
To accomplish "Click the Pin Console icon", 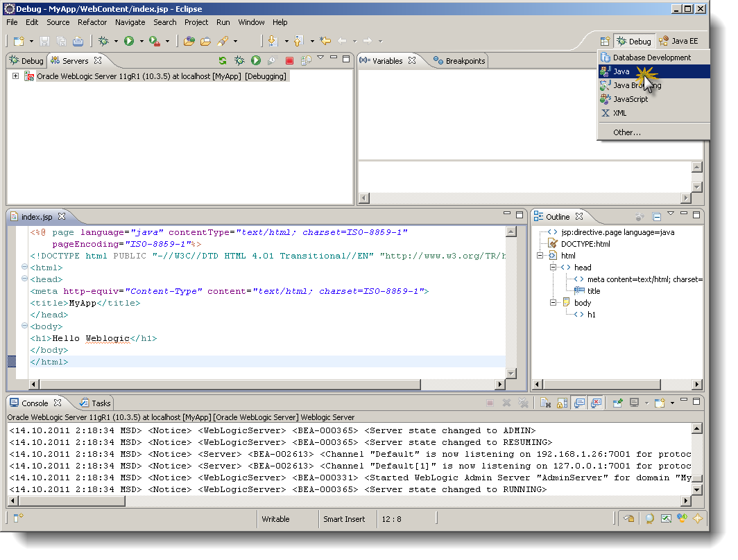I will click(x=617, y=403).
